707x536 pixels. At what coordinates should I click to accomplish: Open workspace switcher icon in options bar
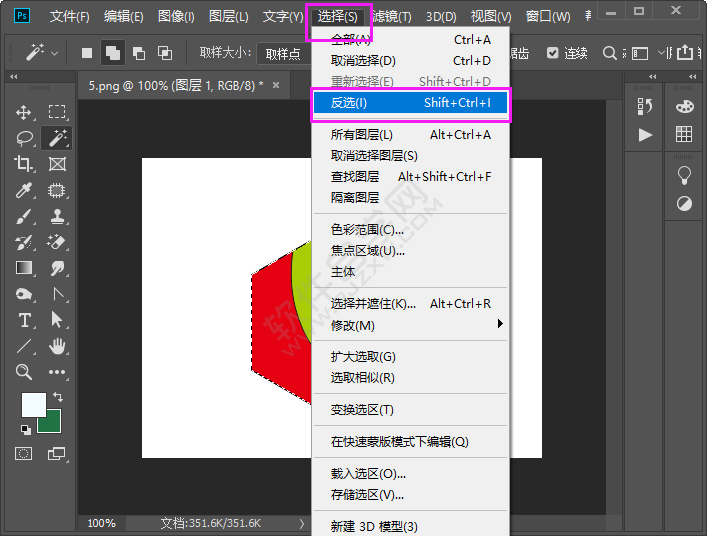pyautogui.click(x=640, y=54)
